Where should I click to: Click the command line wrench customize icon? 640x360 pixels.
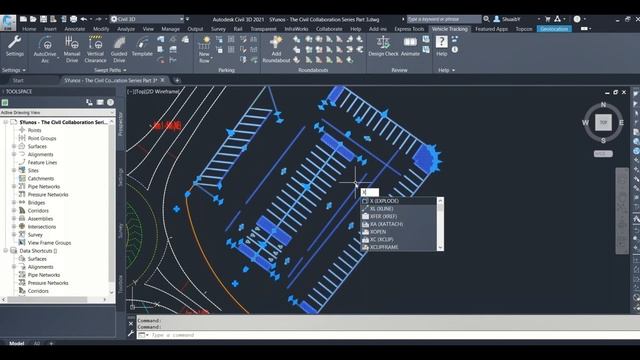pos(131,333)
